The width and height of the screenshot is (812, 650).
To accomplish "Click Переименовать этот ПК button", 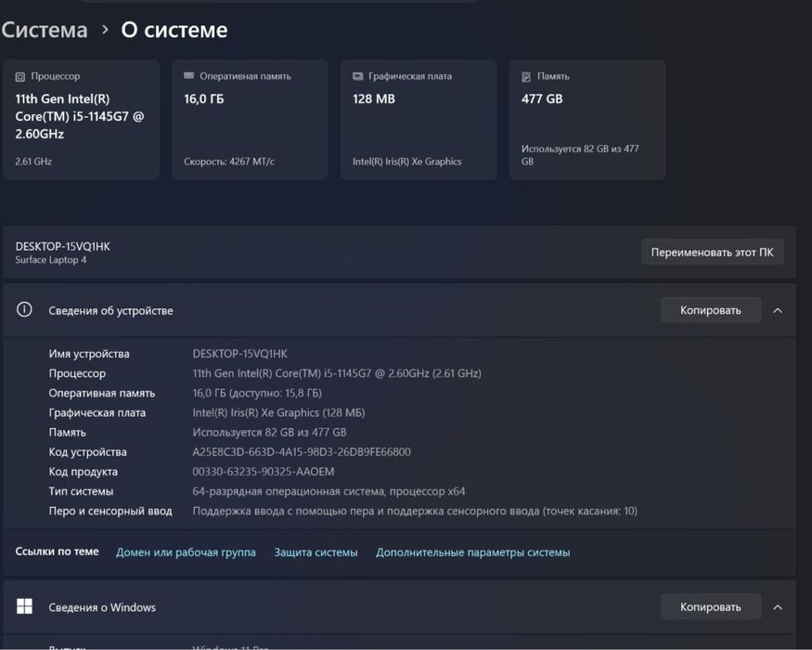I will (712, 253).
